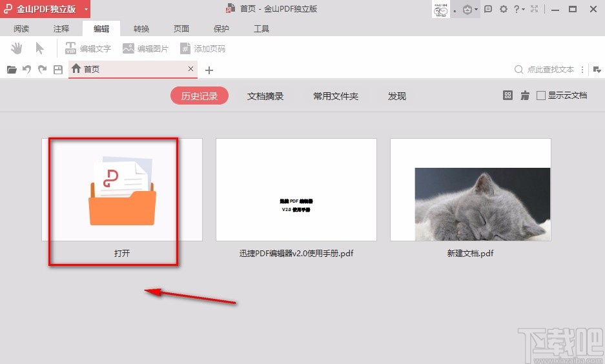Switch to the 保护 ribbon tab
Screen dimensions: 605x364
(x=221, y=28)
